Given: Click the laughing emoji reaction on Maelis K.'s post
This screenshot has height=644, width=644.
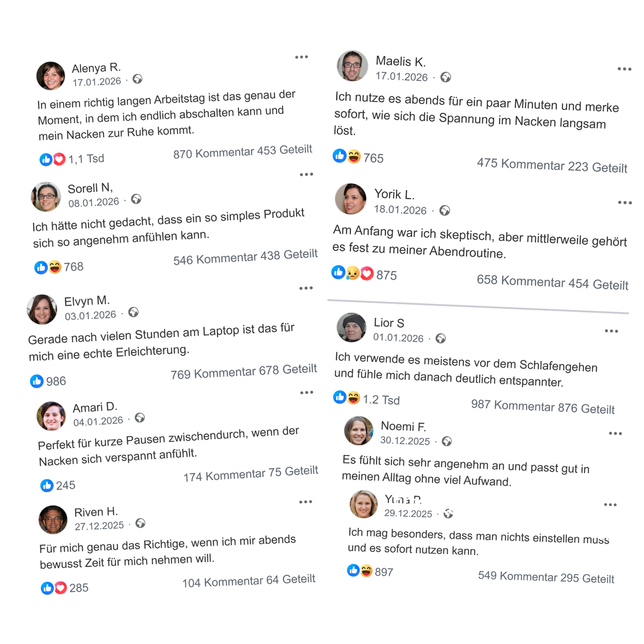Looking at the screenshot, I should tap(354, 156).
